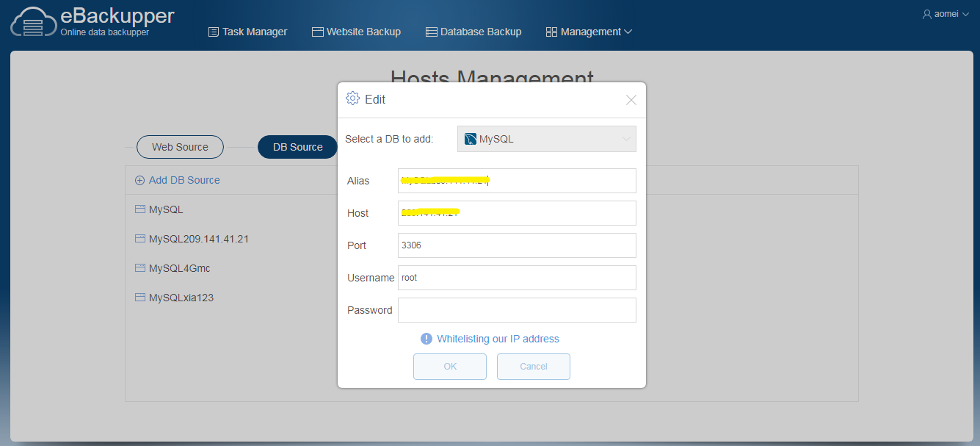The width and height of the screenshot is (980, 446).
Task: Click the icon beside MySQL4Gmc
Action: pos(140,268)
